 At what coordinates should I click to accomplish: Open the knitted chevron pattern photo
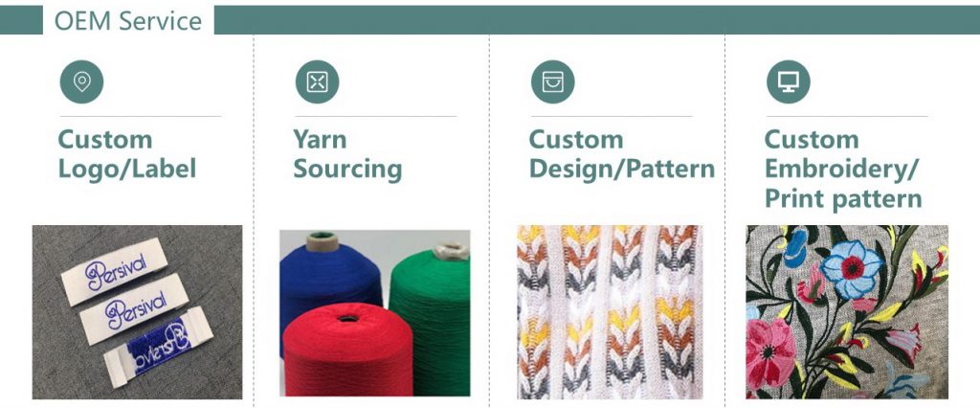click(x=610, y=311)
